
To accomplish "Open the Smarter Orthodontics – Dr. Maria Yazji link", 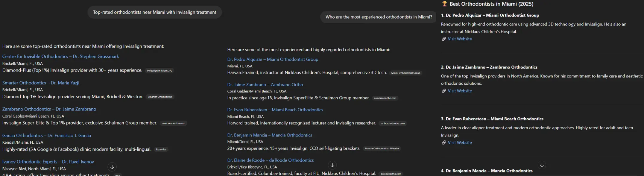I will [41, 83].
